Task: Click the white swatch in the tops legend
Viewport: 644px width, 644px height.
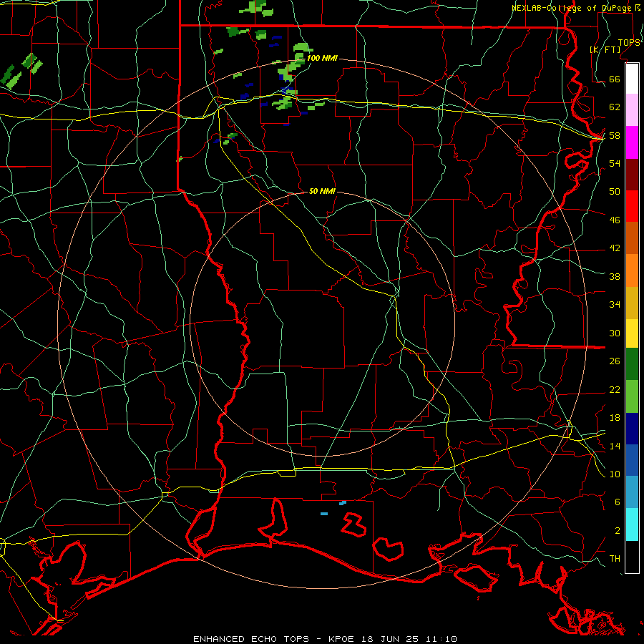Action: pyautogui.click(x=632, y=79)
